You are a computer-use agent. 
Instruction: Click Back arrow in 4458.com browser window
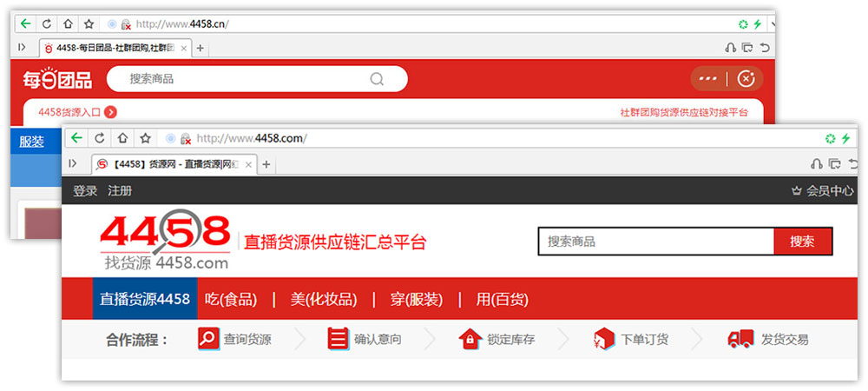pyautogui.click(x=77, y=138)
